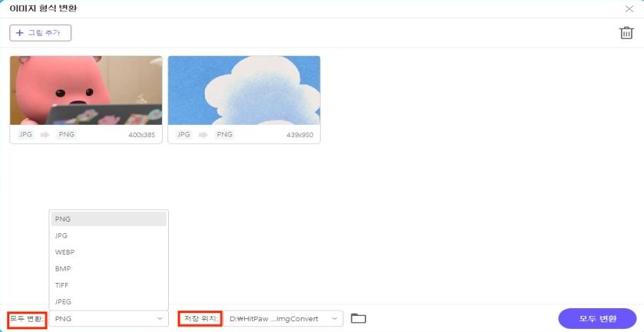Viewport: 644px width, 332px height.
Task: Pick WEBP from the format options
Action: click(108, 252)
